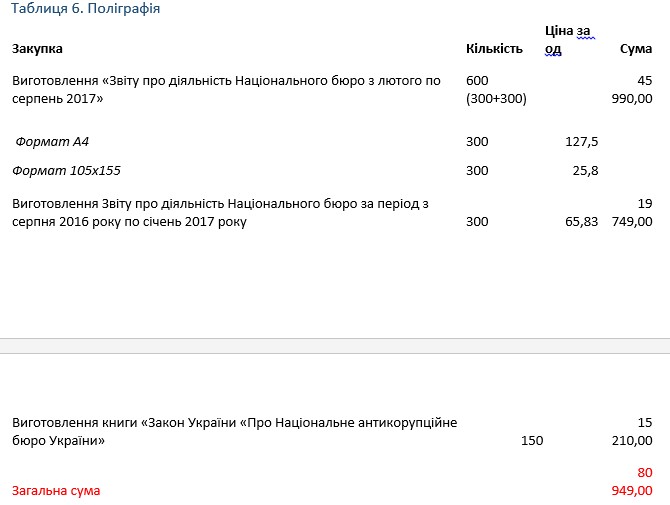The image size is (670, 505).
Task: Click the sum cell "19 749,00"
Action: click(631, 212)
